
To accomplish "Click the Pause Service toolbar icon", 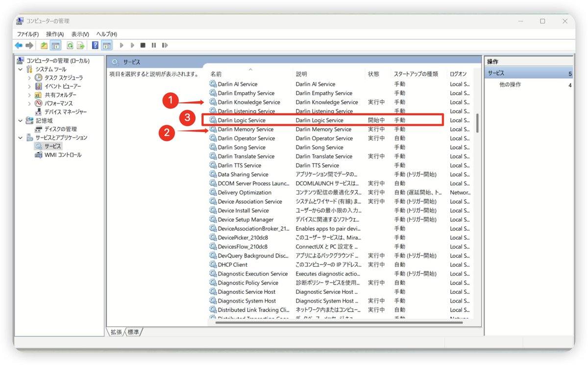I will tap(154, 45).
